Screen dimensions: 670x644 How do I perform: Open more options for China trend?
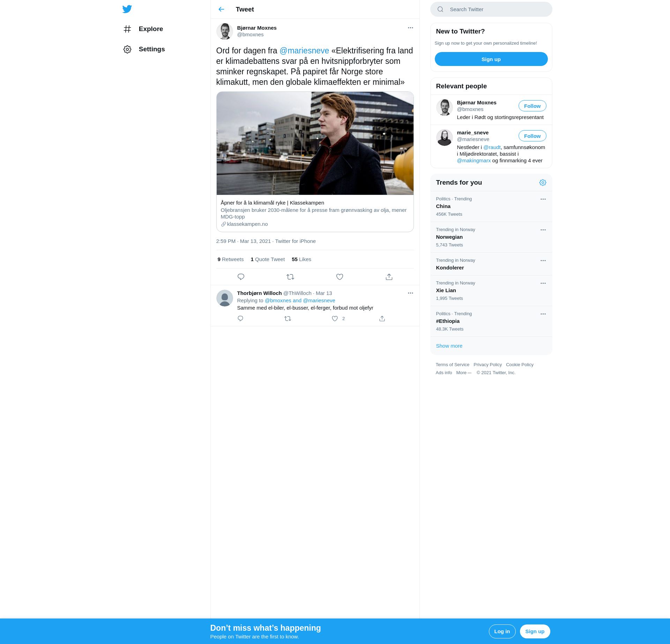pos(543,199)
